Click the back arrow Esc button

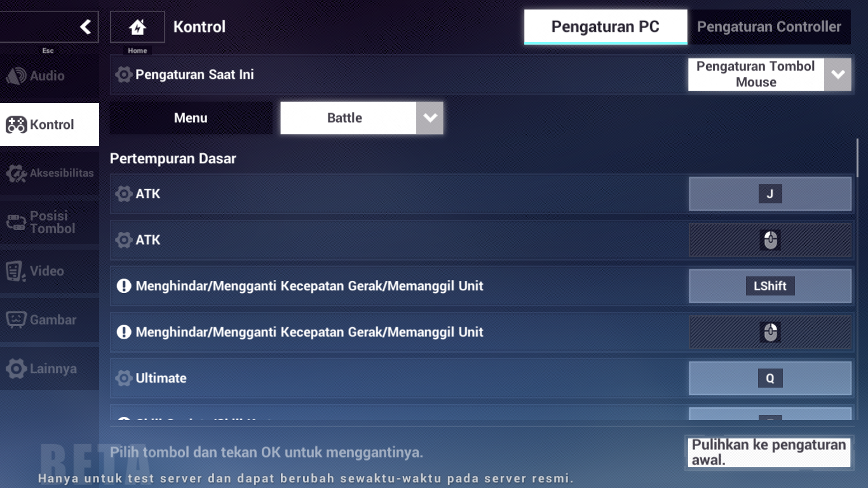coord(50,27)
